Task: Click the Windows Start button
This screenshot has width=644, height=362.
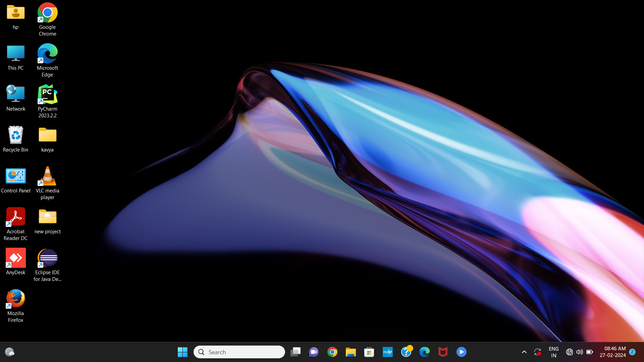Action: [x=182, y=352]
